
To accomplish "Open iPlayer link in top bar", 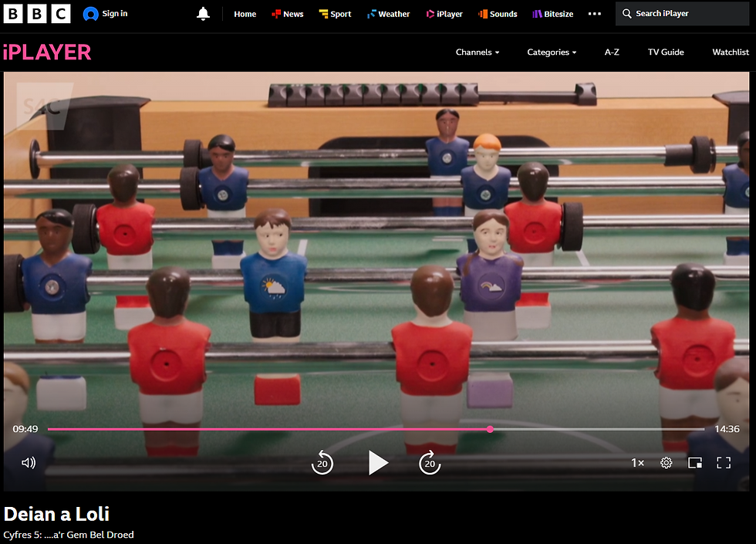I will (x=444, y=14).
